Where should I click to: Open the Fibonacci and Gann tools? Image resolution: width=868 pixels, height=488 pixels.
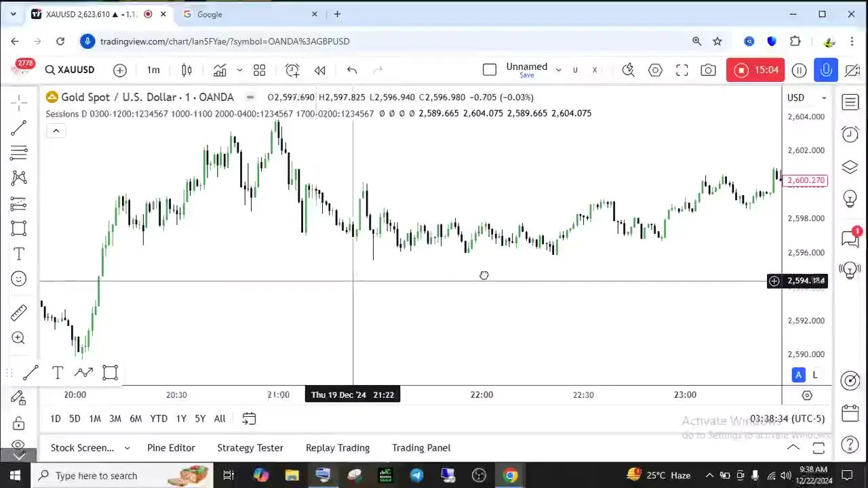pos(19,152)
